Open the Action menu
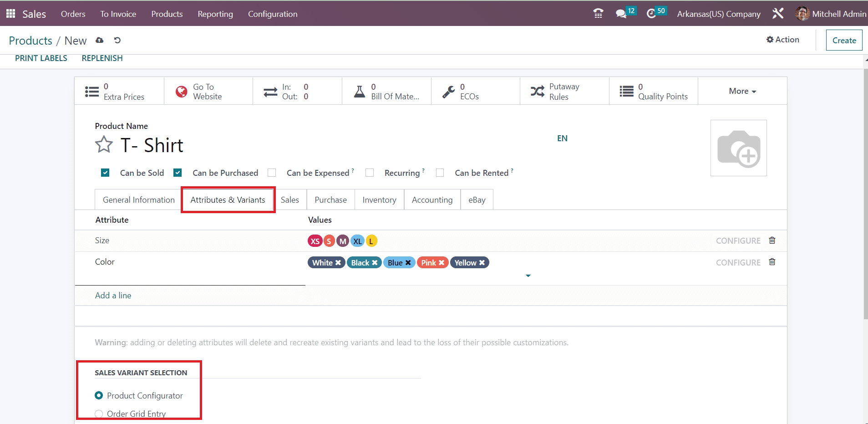The width and height of the screenshot is (868, 424). tap(782, 40)
